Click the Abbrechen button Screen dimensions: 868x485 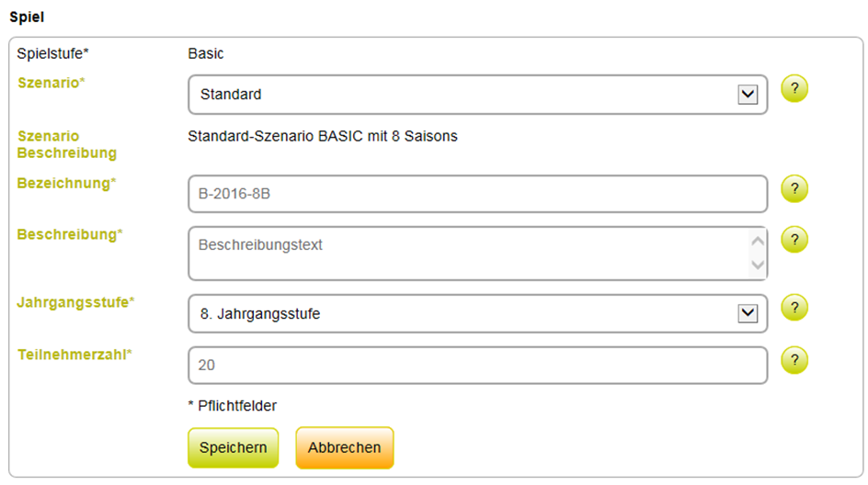[344, 447]
